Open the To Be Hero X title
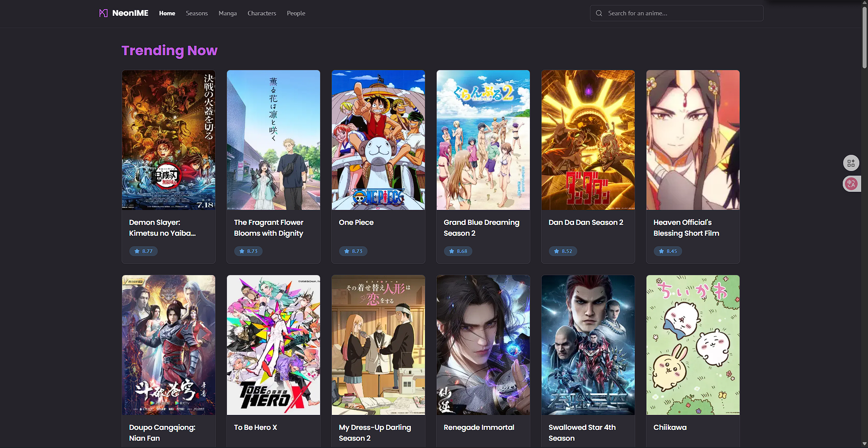The width and height of the screenshot is (868, 448). tap(255, 427)
